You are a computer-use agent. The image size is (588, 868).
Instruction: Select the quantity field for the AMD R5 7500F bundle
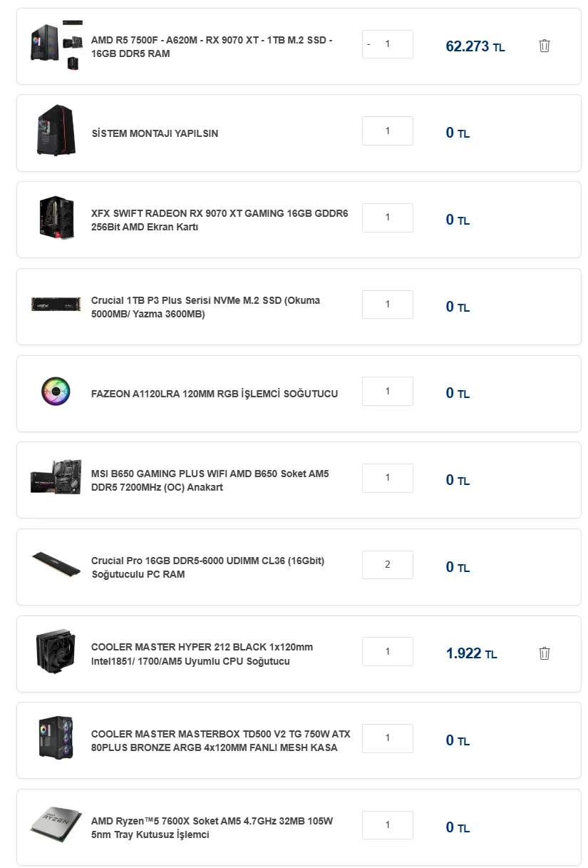[391, 44]
